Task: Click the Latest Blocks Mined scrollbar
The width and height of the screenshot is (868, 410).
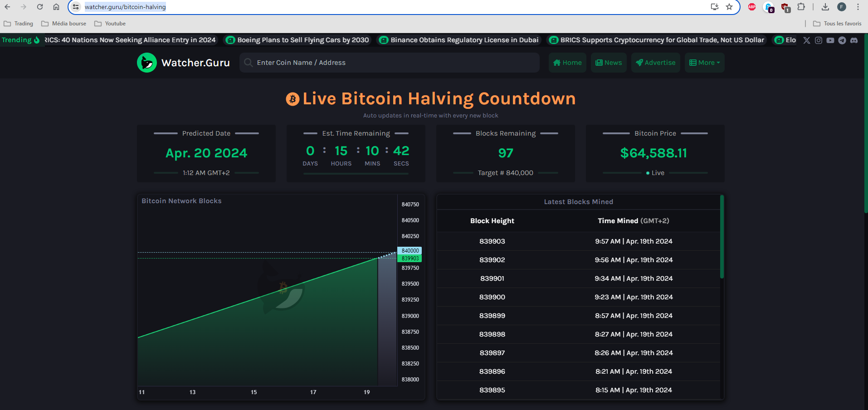Action: pos(722,237)
